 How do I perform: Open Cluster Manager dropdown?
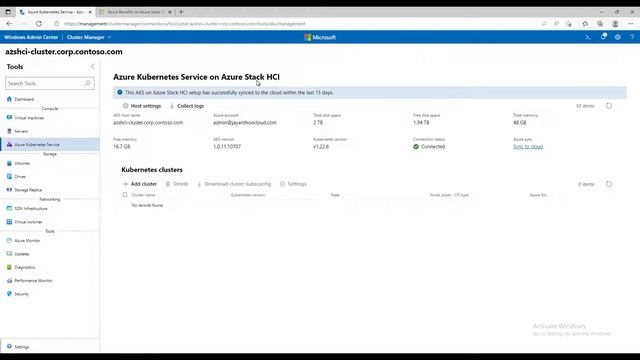pos(89,37)
